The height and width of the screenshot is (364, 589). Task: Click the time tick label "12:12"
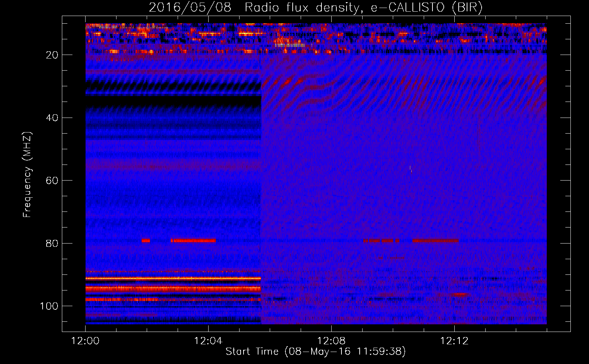click(x=454, y=341)
